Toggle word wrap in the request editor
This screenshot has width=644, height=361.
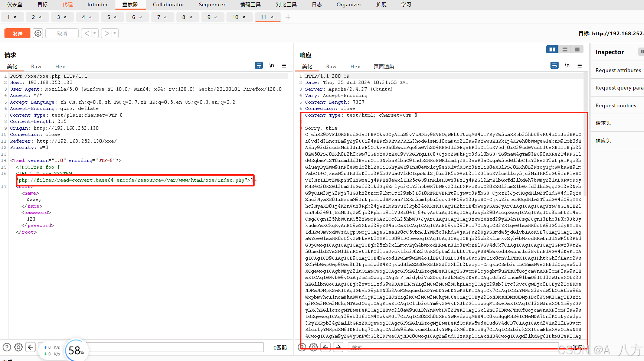click(259, 65)
